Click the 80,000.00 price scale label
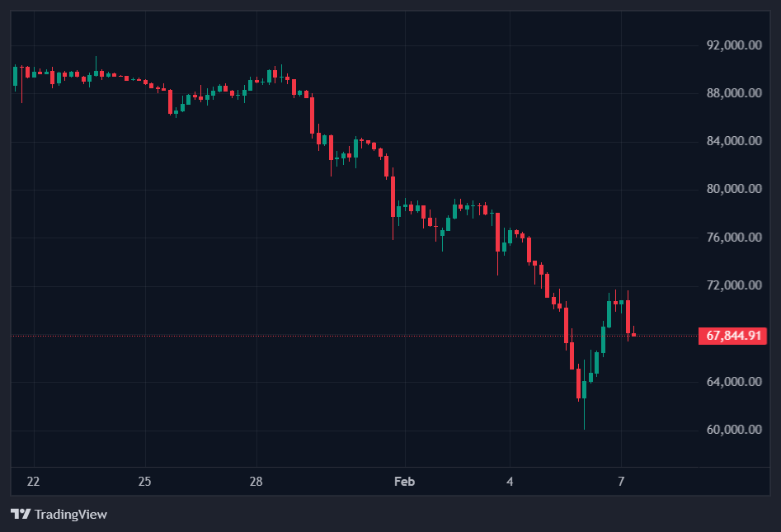 pos(734,189)
